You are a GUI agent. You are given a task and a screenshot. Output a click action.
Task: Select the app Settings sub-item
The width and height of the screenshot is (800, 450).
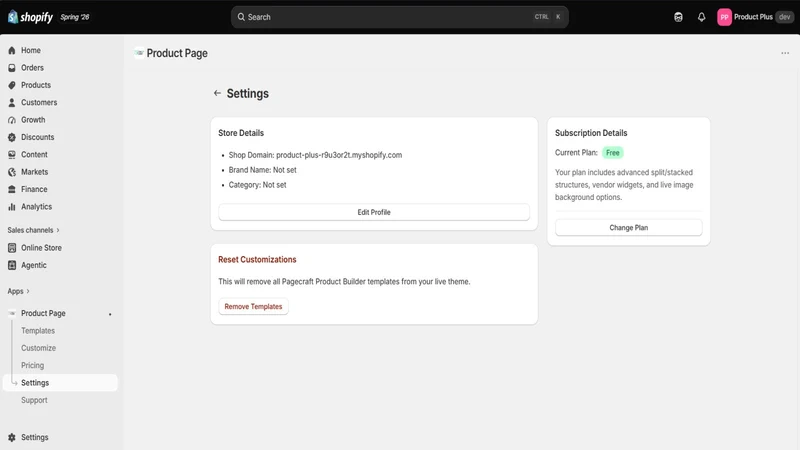coord(60,383)
